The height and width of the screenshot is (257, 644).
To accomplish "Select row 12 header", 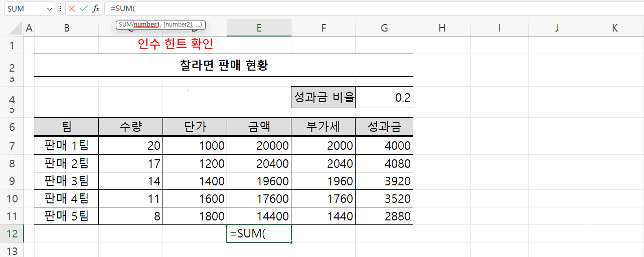I will tap(12, 233).
